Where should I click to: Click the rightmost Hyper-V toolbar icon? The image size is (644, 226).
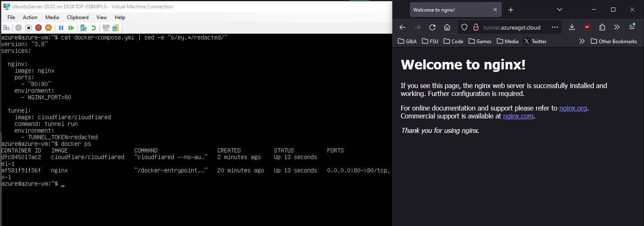(x=116, y=28)
